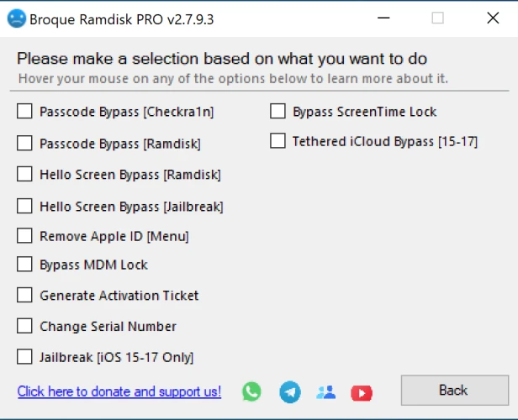Check Hello Screen Bypass [Jailbreak] box
The width and height of the screenshot is (518, 420).
pyautogui.click(x=24, y=206)
